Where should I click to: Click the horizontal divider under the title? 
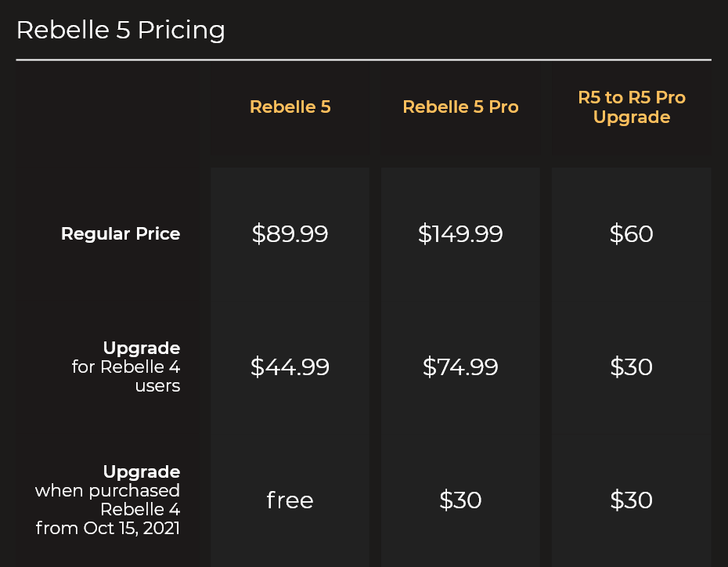point(363,60)
